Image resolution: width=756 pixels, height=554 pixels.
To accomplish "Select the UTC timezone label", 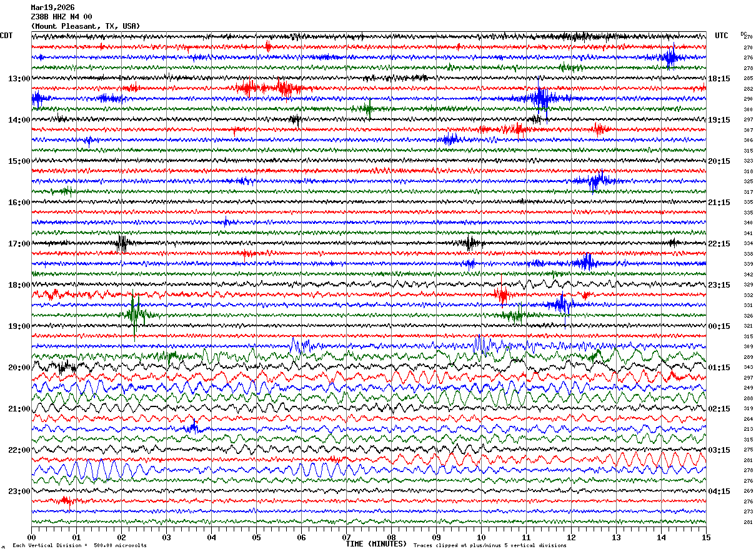I will click(722, 36).
